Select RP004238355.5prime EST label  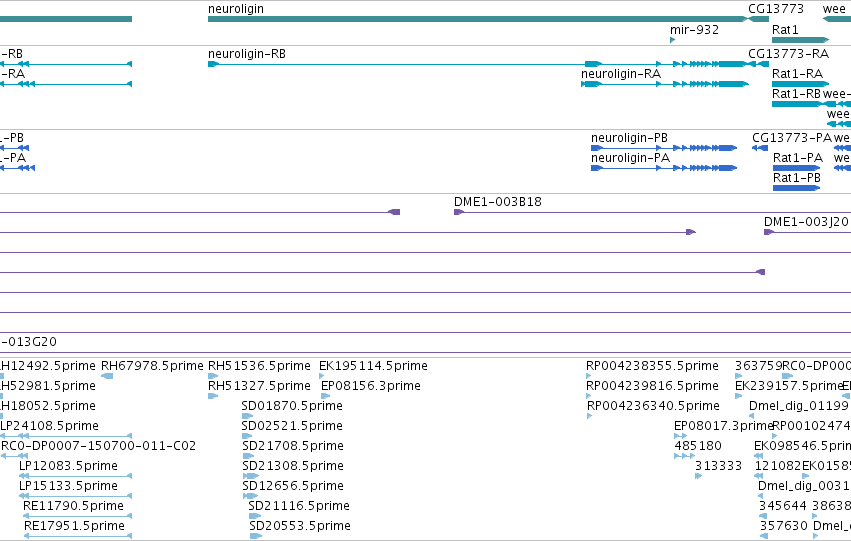tap(652, 366)
